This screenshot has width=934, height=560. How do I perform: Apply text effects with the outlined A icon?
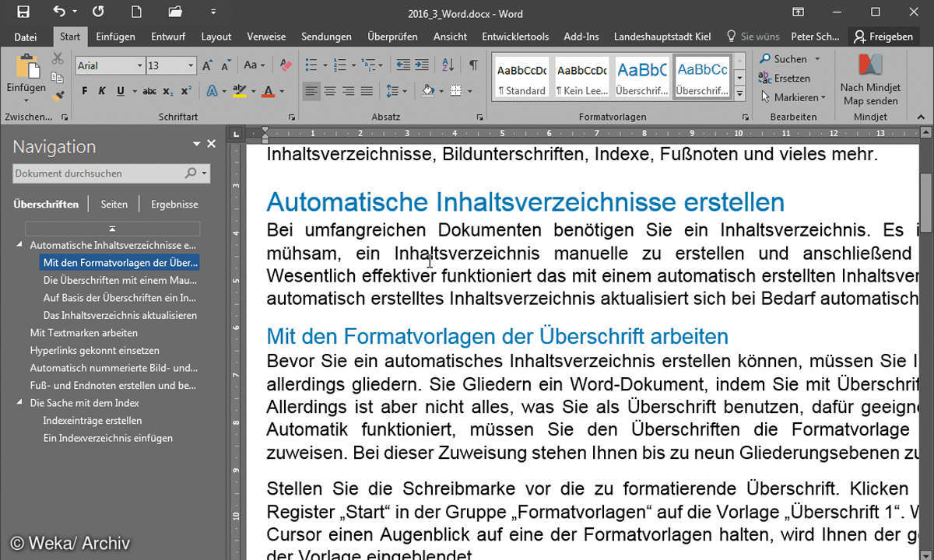click(212, 92)
